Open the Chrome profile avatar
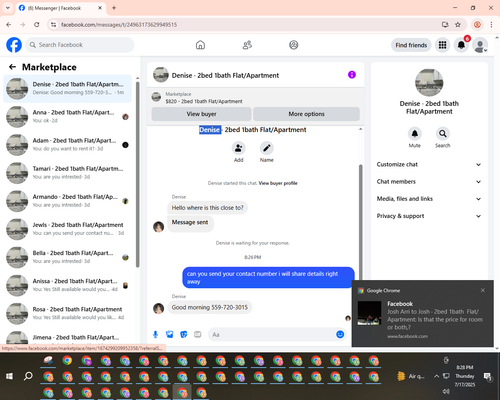Viewport: 500px width, 400px height. coord(477,25)
